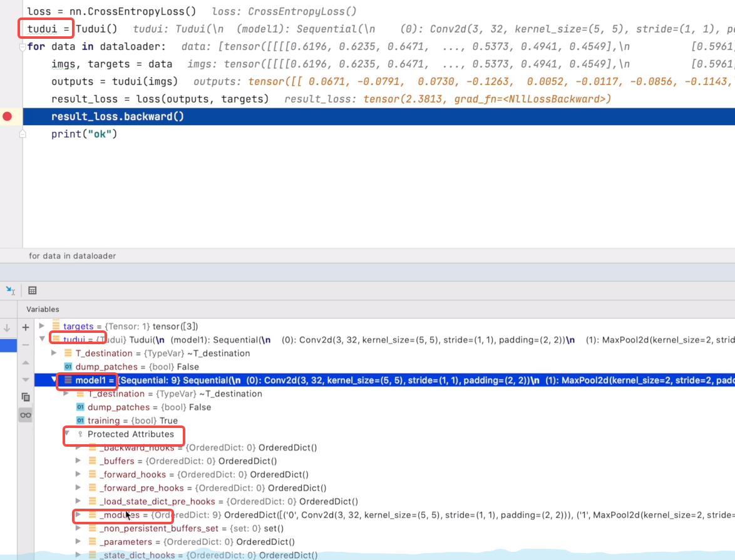This screenshot has width=735, height=560.
Task: Click the object icon beside _forward_hooks
Action: [92, 474]
